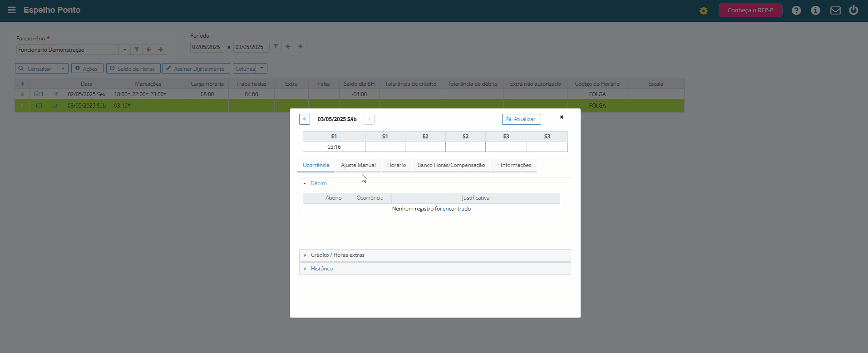Image resolution: width=868 pixels, height=353 pixels.
Task: Click the Carga horária column header
Action: [x=207, y=84]
